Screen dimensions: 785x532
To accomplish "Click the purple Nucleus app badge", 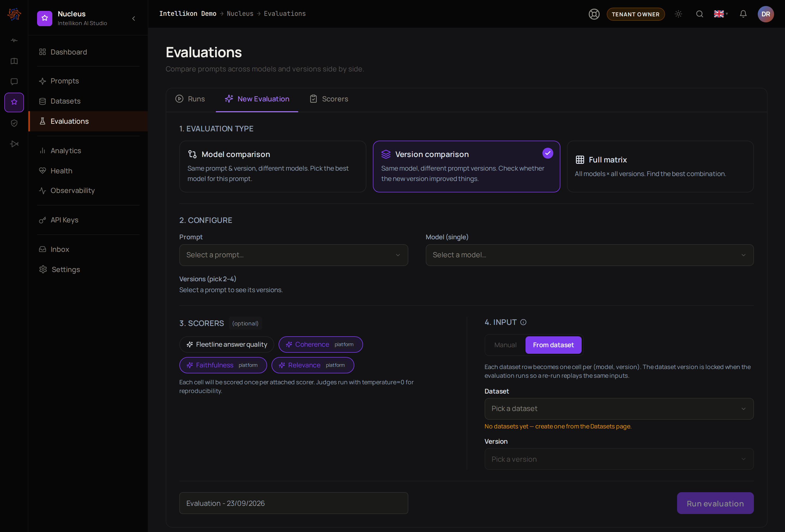I will [x=45, y=18].
